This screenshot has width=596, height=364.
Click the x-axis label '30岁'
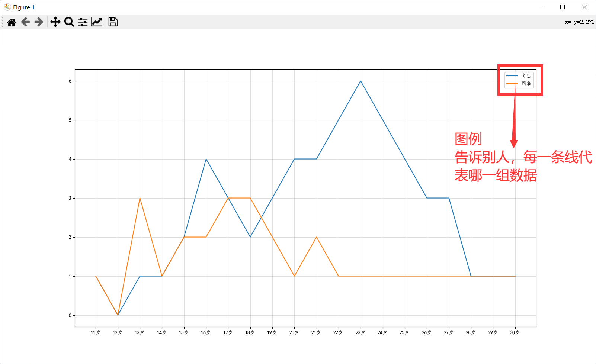(515, 332)
